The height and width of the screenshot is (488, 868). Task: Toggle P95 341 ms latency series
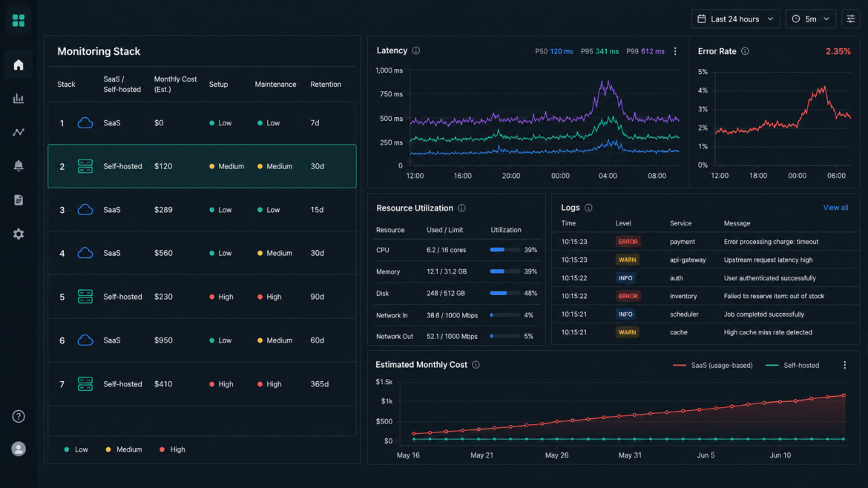pos(599,51)
